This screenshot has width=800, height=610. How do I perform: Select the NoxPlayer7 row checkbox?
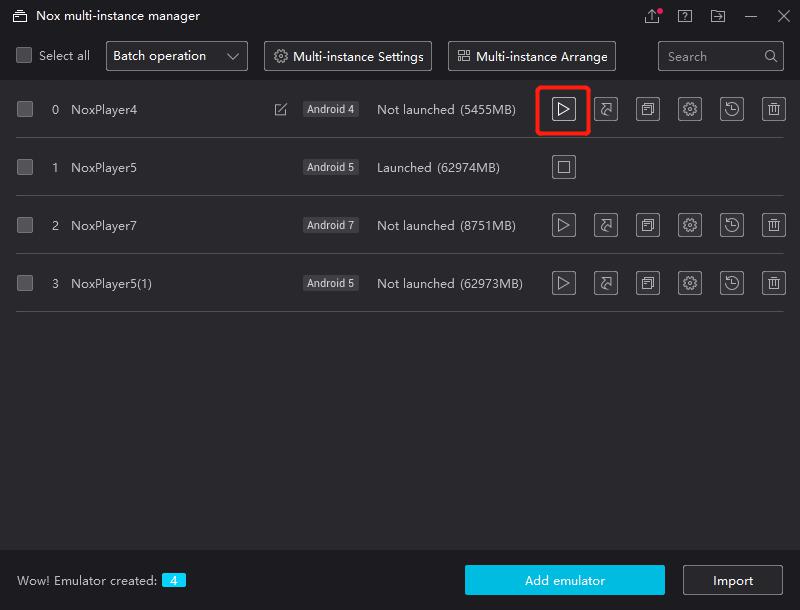tap(25, 225)
